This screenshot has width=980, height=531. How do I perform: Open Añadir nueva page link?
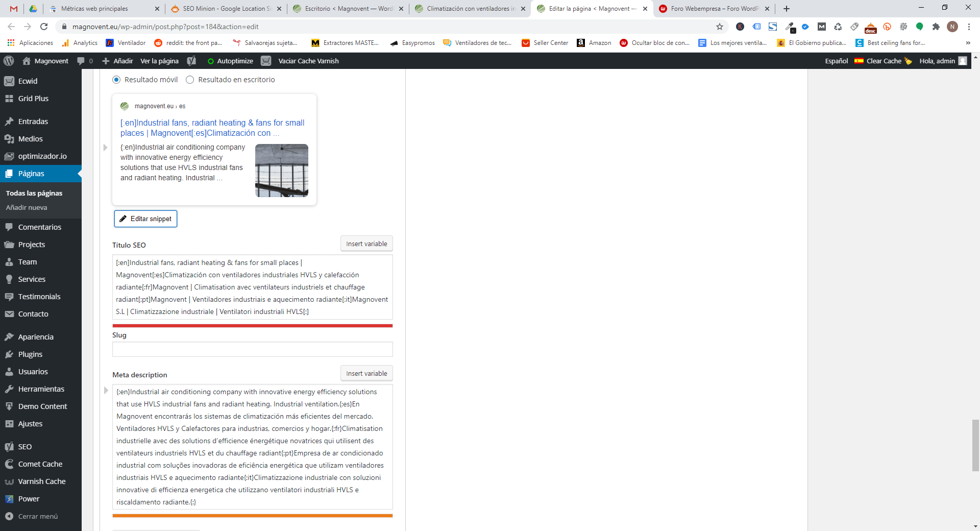(x=27, y=207)
